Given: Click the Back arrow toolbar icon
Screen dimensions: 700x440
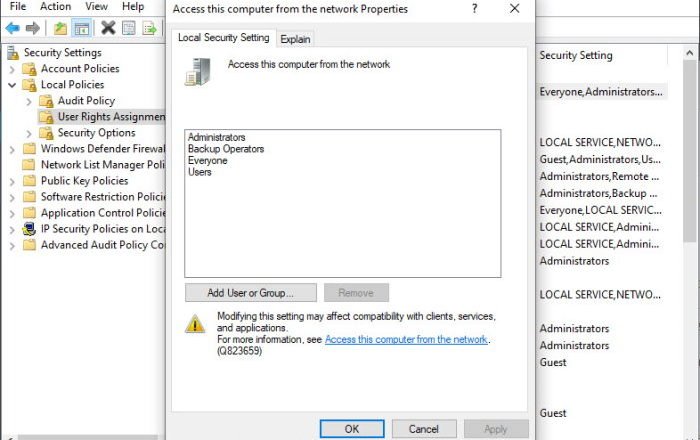Looking at the screenshot, I should point(12,28).
